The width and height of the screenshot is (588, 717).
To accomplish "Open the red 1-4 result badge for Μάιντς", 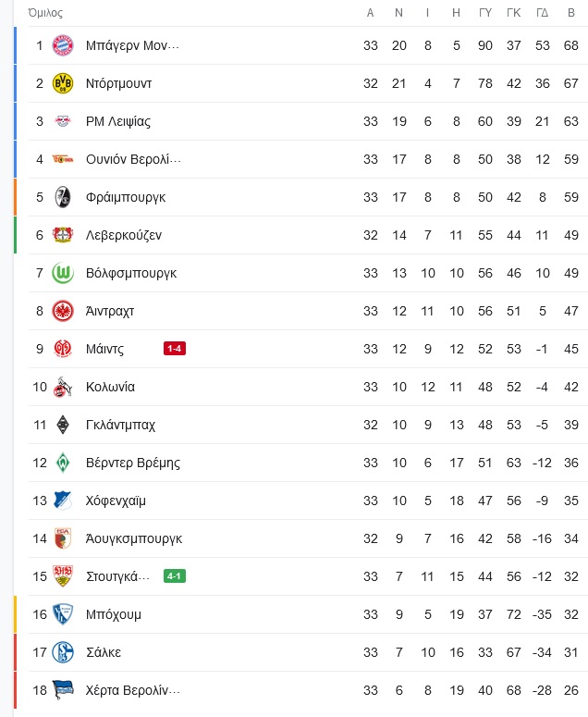I will [175, 349].
